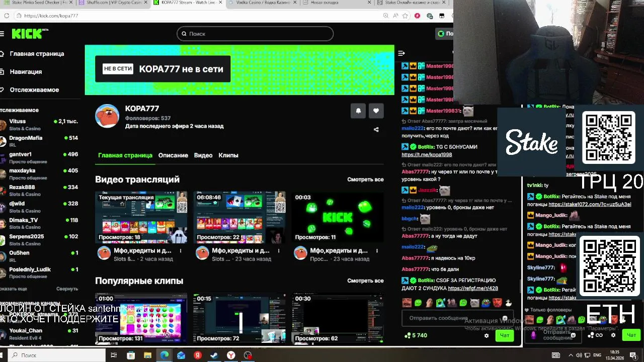
Task: Open the 01:00 popular clip
Action: point(141,319)
